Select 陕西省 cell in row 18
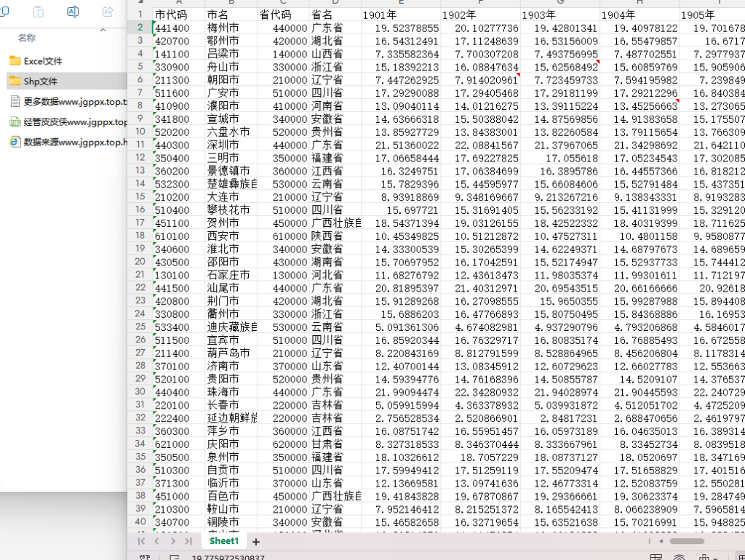 (x=335, y=236)
